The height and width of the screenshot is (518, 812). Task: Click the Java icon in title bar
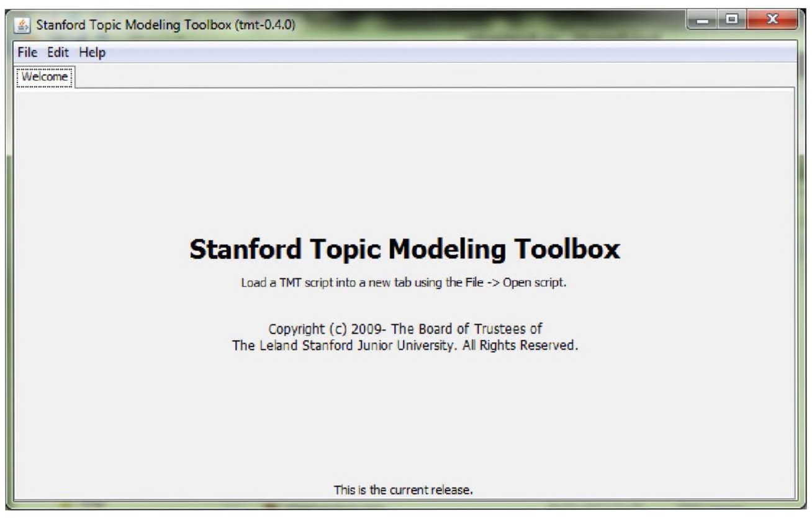coord(22,25)
